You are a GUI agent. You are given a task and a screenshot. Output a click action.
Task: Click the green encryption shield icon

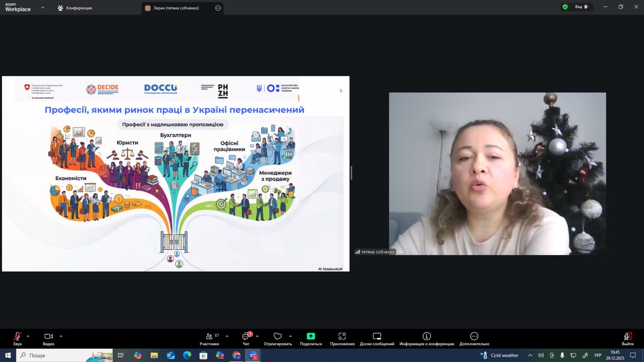click(x=565, y=7)
